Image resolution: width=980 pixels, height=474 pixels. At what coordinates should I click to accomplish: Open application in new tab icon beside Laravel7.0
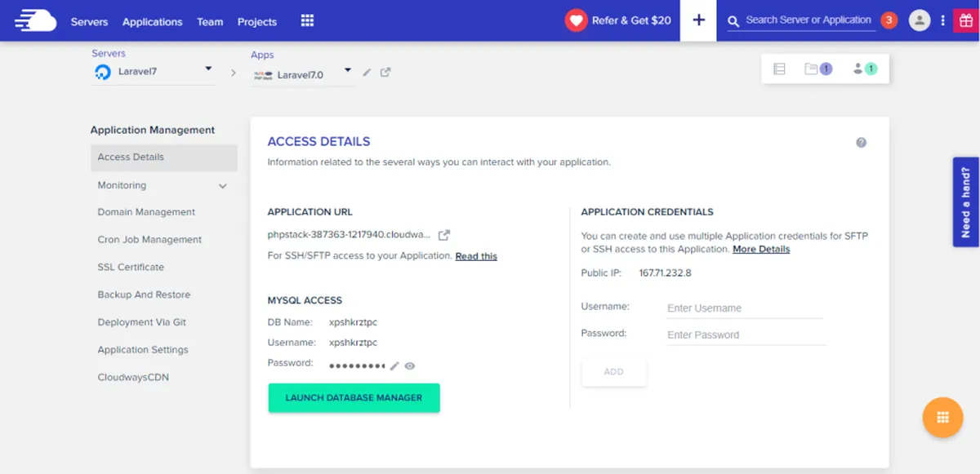[385, 72]
